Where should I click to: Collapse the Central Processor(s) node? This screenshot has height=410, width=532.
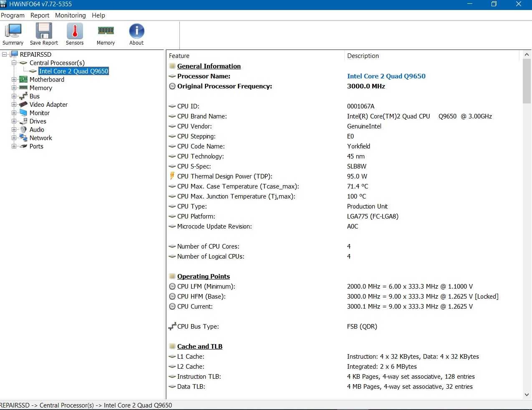[14, 63]
